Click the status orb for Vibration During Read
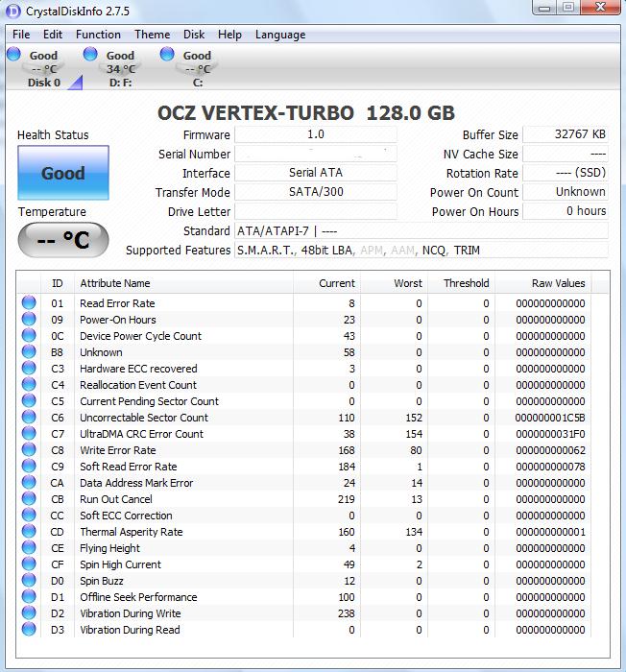Viewport: 626px width, 672px height. click(x=29, y=629)
